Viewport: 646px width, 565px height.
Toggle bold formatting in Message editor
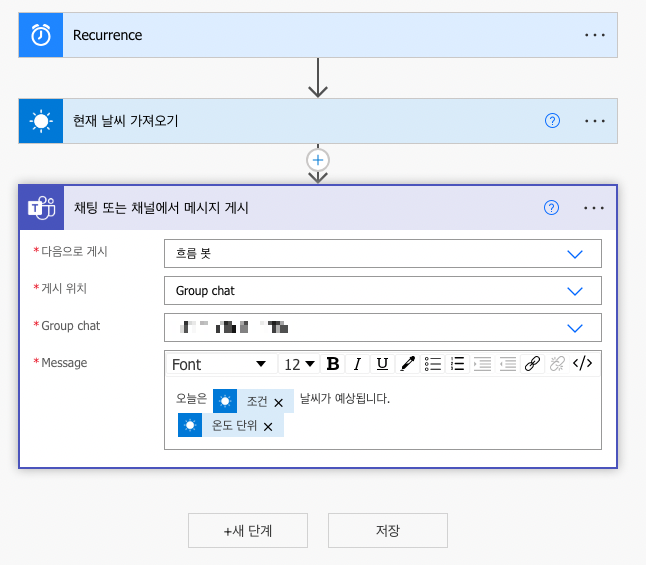pos(332,364)
